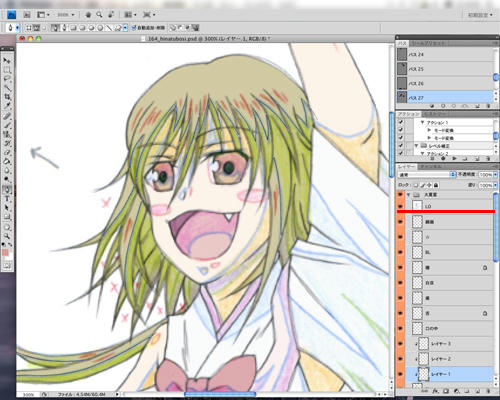
Task: Select the Move tool in the toolbox
Action: pos(7,60)
